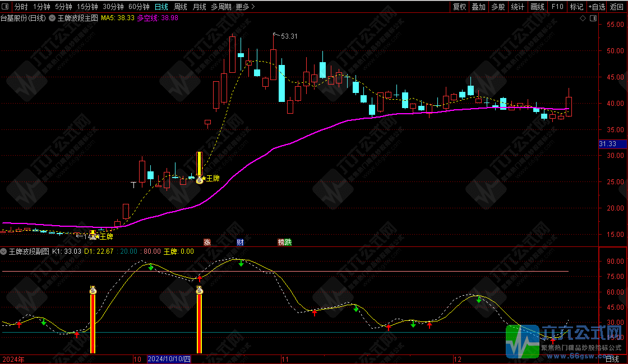
Task: Toggle 复权 price adjustment
Action: coord(459,7)
